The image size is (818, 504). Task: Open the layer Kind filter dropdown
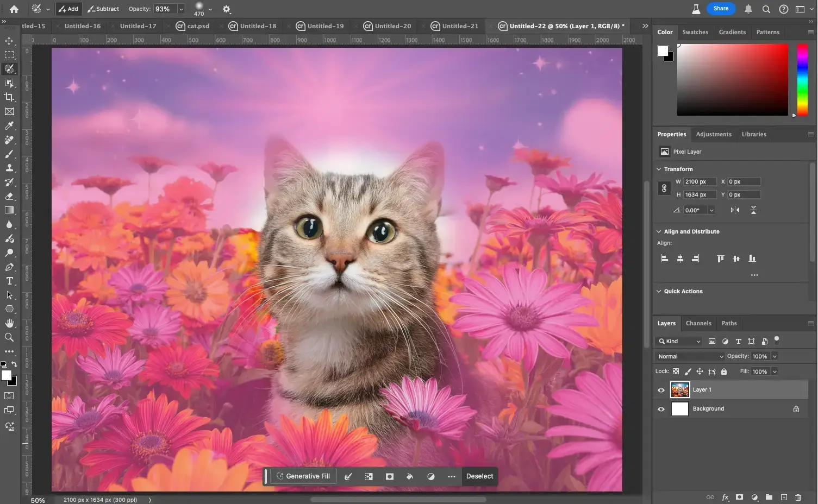click(679, 341)
